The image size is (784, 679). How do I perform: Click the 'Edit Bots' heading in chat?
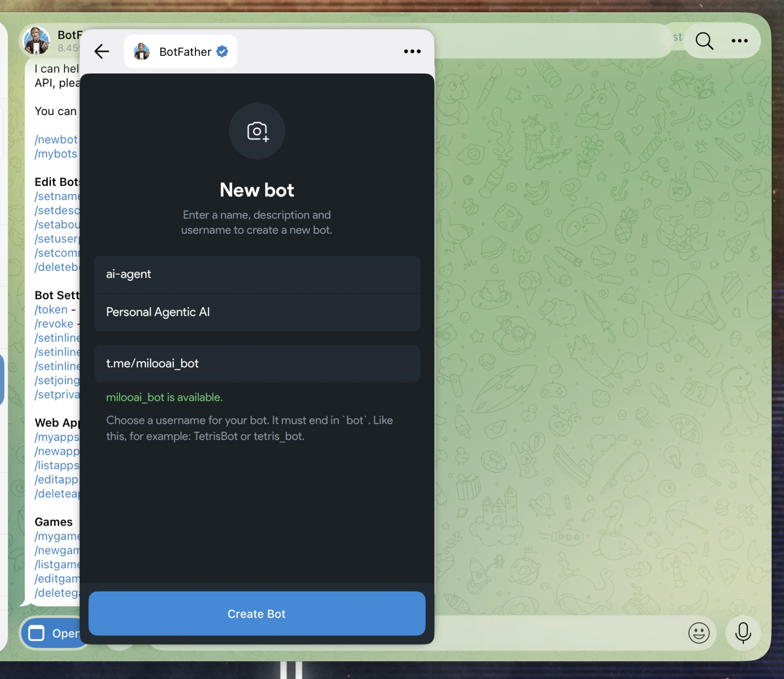pyautogui.click(x=57, y=182)
